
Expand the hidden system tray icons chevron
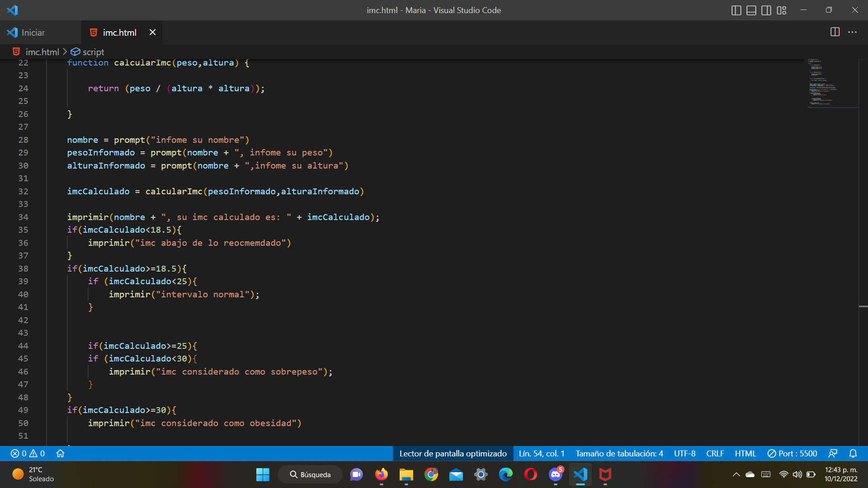(736, 474)
